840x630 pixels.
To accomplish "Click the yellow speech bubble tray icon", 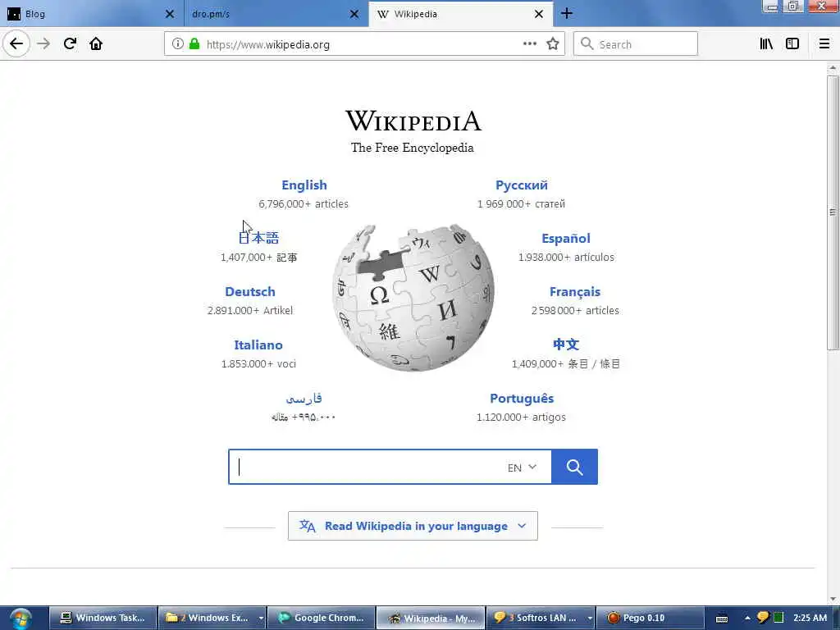I will (763, 619).
